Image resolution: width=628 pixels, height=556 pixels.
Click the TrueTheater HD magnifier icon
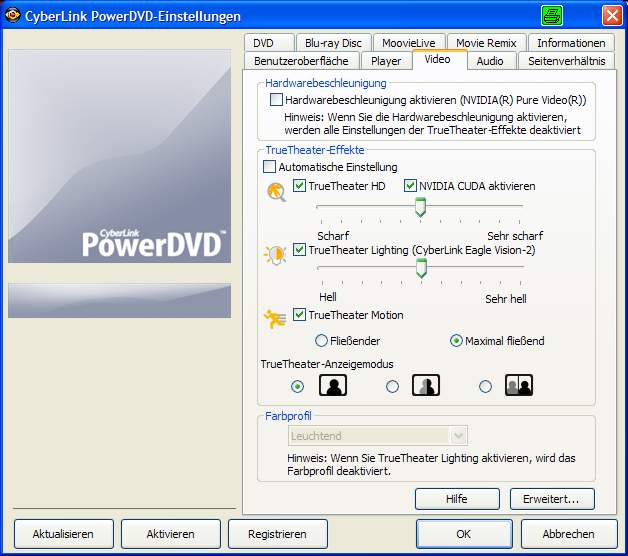coord(276,192)
